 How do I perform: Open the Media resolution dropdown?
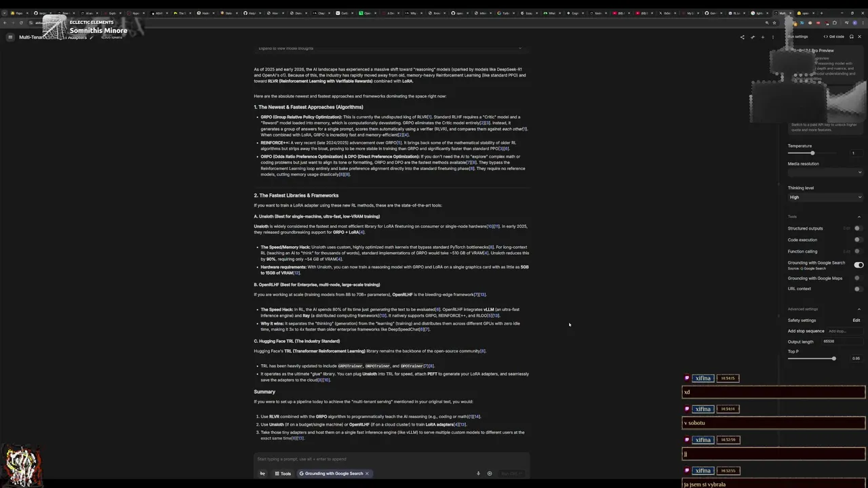(825, 172)
